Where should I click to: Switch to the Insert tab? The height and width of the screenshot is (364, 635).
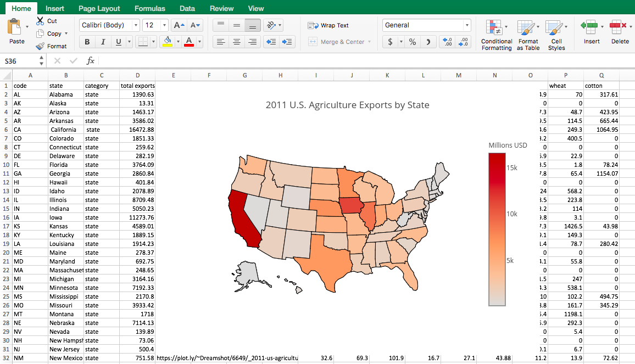coord(55,8)
